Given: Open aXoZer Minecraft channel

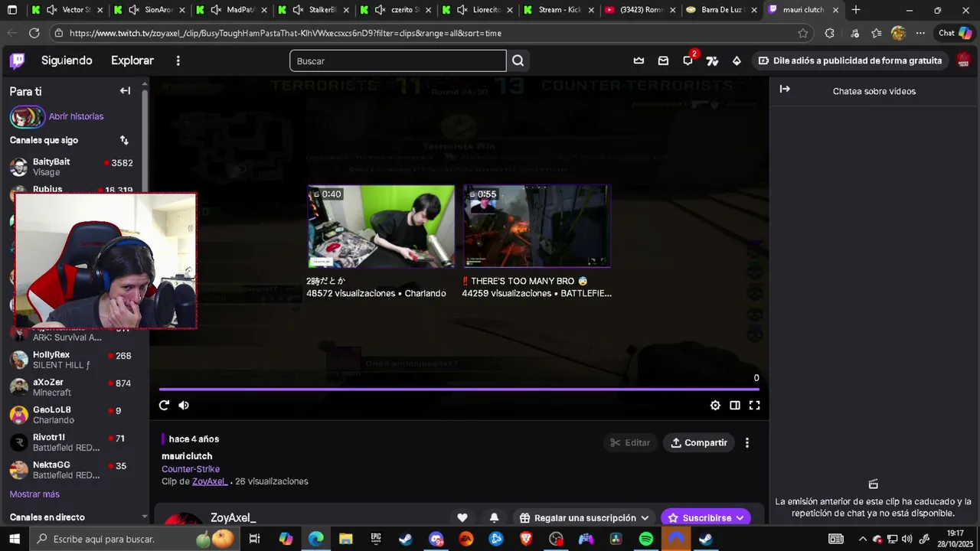Looking at the screenshot, I should [74, 387].
